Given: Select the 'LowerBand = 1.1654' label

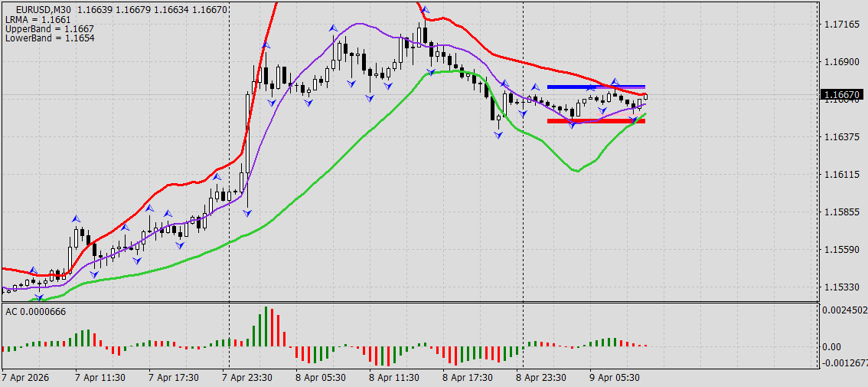Looking at the screenshot, I should [49, 38].
